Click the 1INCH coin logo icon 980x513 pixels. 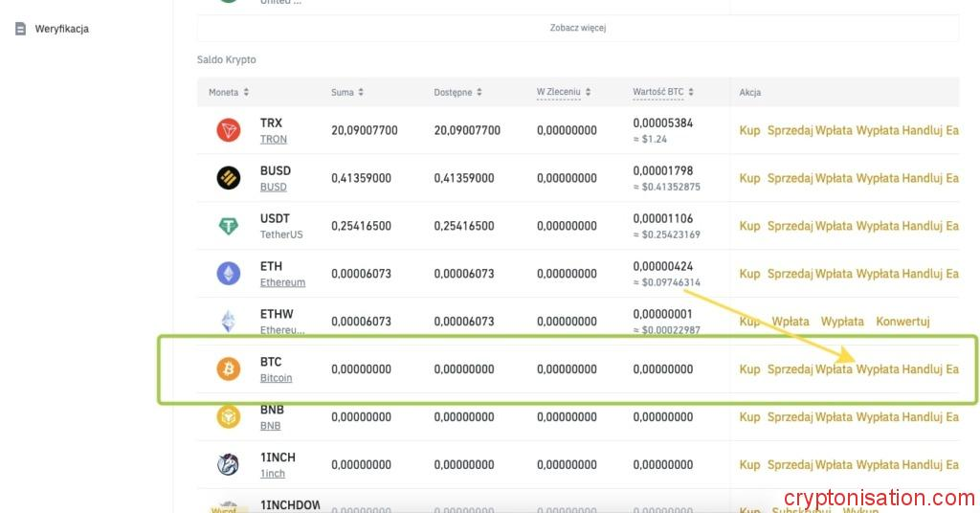point(229,464)
